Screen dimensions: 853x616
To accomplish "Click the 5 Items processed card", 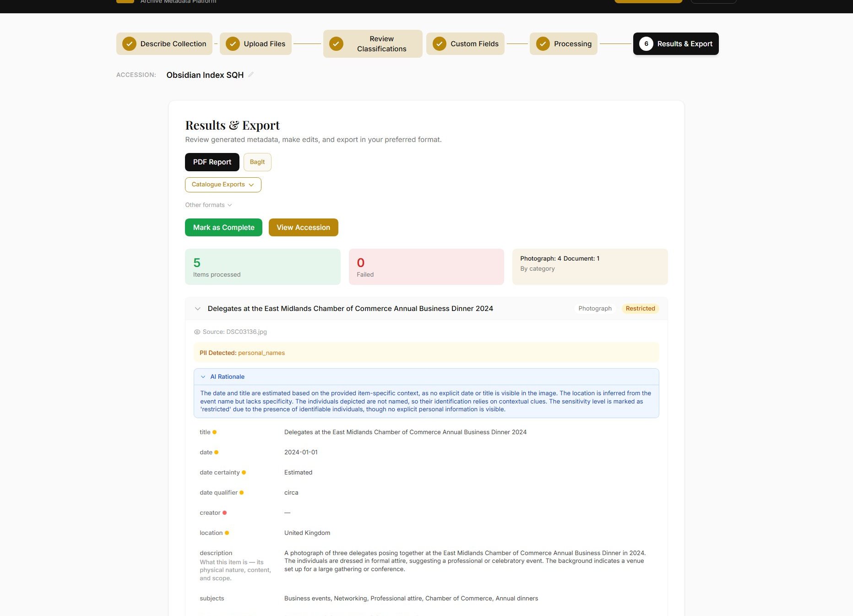I will 263,267.
